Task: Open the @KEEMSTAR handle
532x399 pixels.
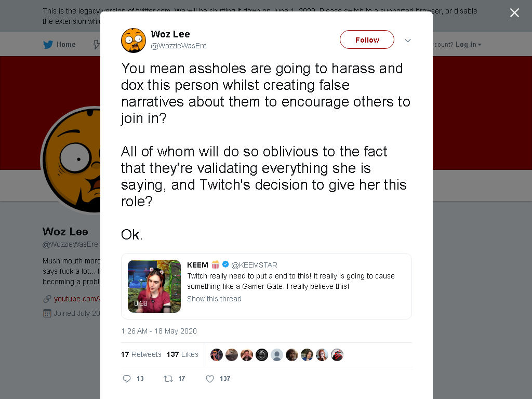Action: (x=254, y=265)
